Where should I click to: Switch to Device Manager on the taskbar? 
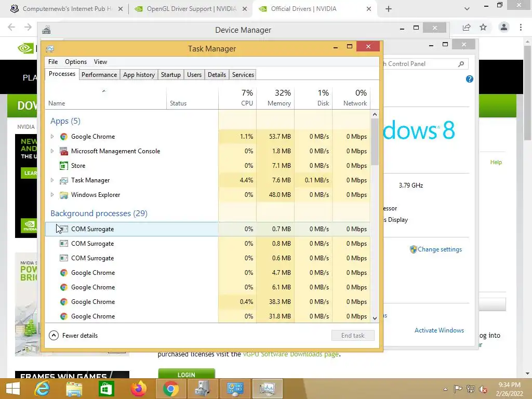(203, 389)
